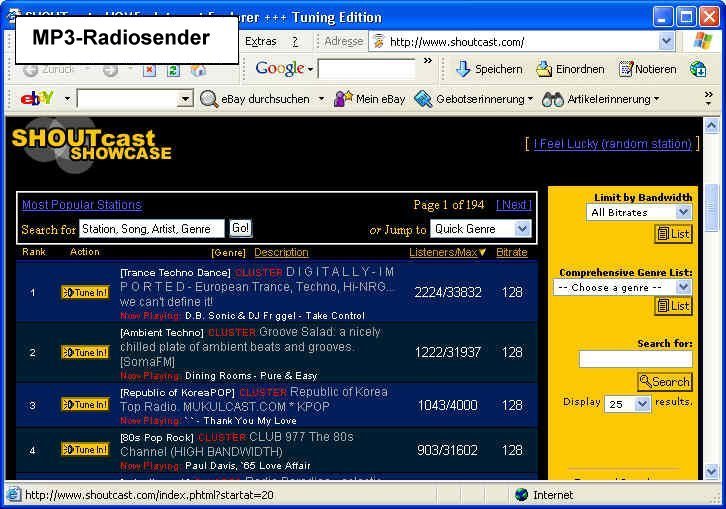Expand the address bar history dropdown
Viewport: 726px width, 509px height.
tap(666, 42)
